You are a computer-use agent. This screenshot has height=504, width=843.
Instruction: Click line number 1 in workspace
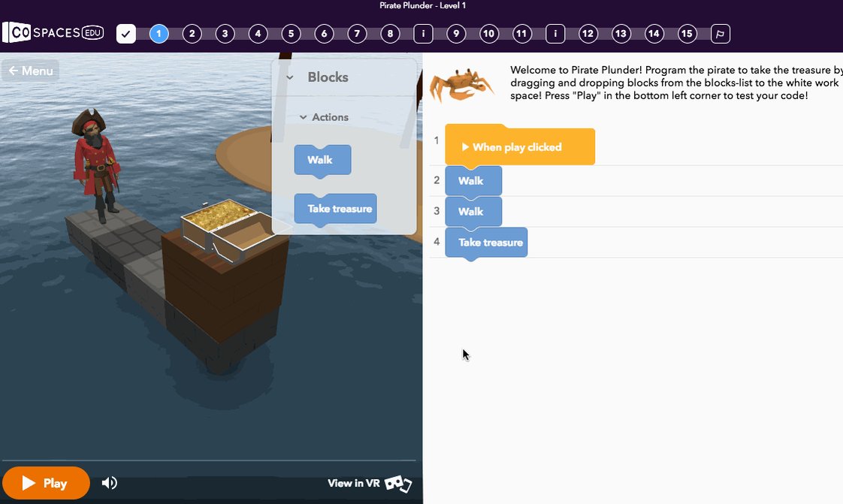click(437, 140)
